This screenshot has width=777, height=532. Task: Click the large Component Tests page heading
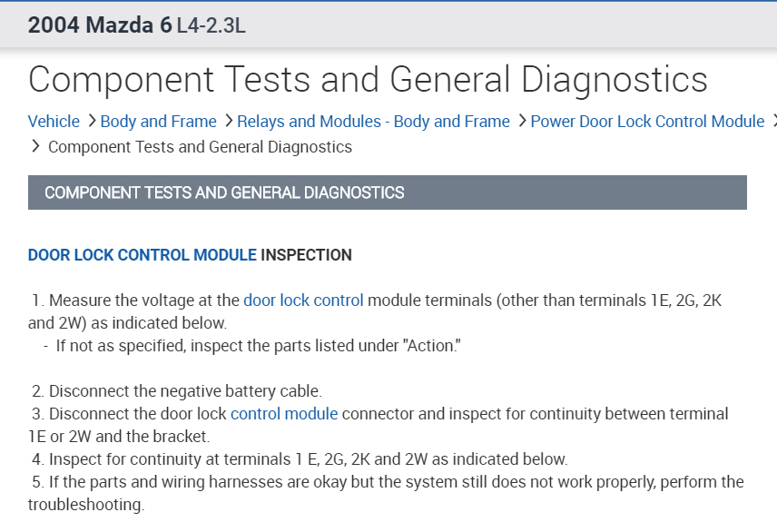pyautogui.click(x=368, y=79)
